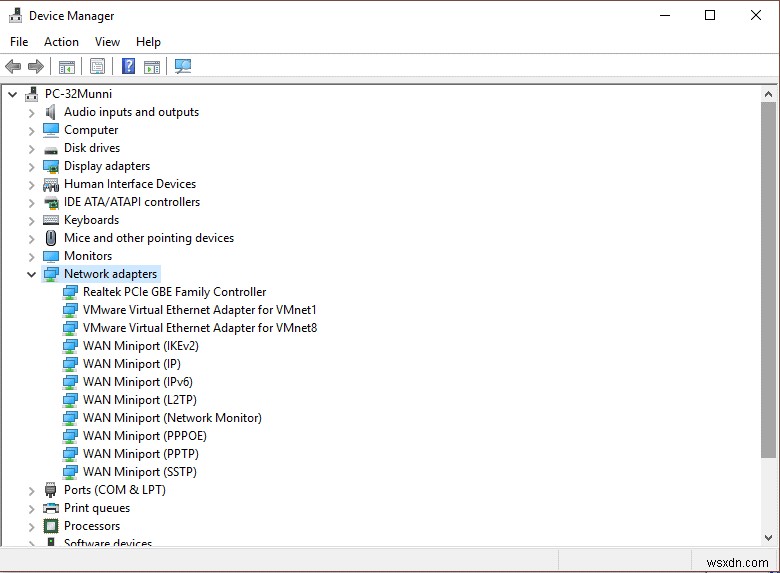Toggle the show/hide console tree icon
The width and height of the screenshot is (780, 573).
[x=67, y=66]
